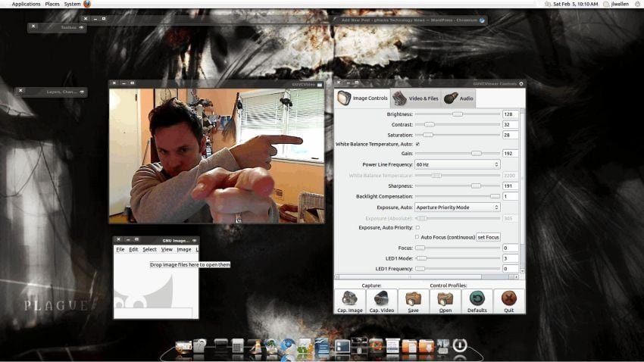Open the GIMP Select menu
The image size is (644, 362).
click(149, 250)
